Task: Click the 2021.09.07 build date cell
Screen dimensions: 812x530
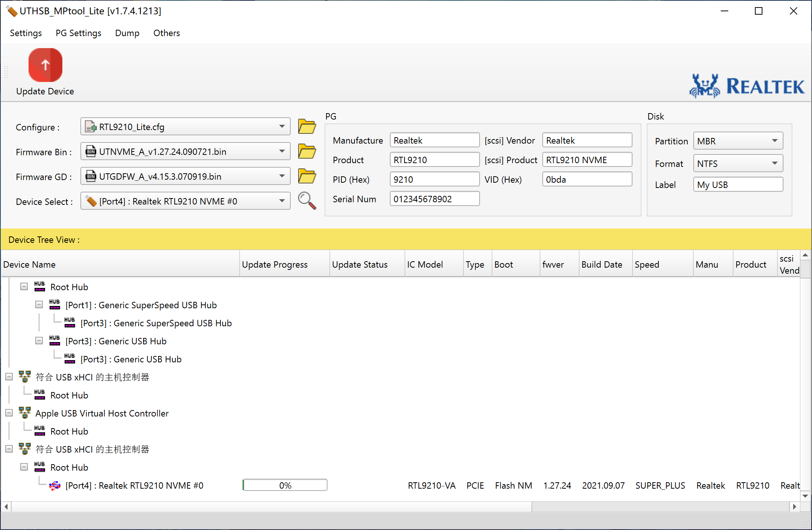Action: point(604,486)
